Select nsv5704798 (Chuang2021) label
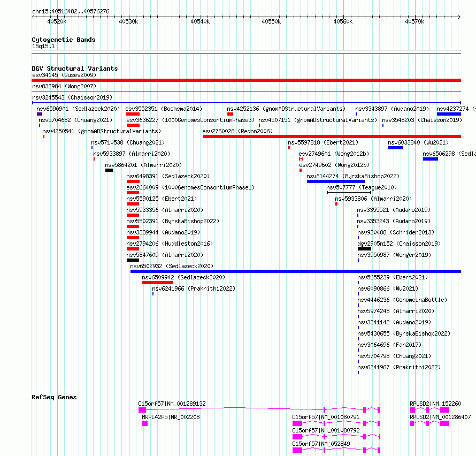This screenshot has height=456, width=476. 394,356
